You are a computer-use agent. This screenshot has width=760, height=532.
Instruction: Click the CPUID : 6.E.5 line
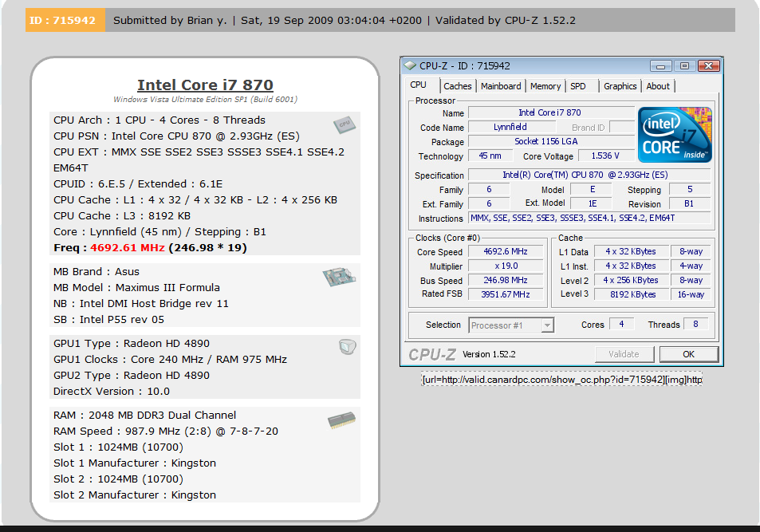(x=138, y=184)
